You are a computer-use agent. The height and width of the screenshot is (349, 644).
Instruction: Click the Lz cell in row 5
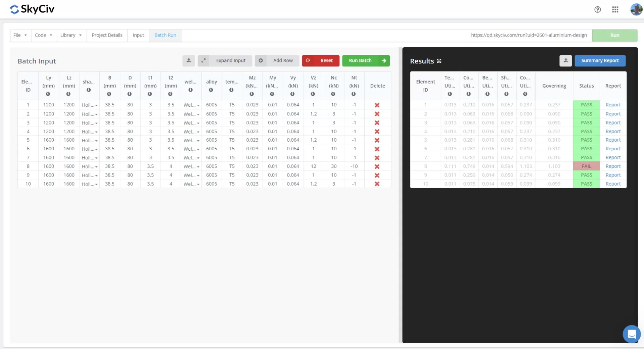(69, 140)
